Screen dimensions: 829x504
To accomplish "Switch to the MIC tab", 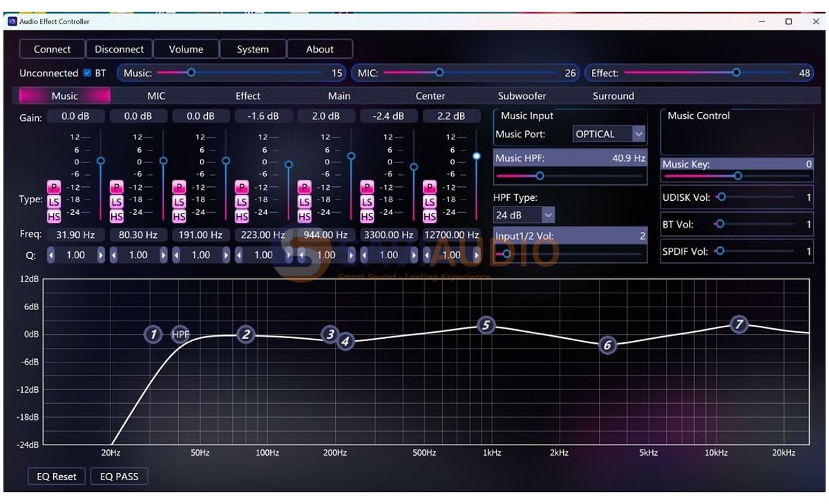I will point(156,96).
